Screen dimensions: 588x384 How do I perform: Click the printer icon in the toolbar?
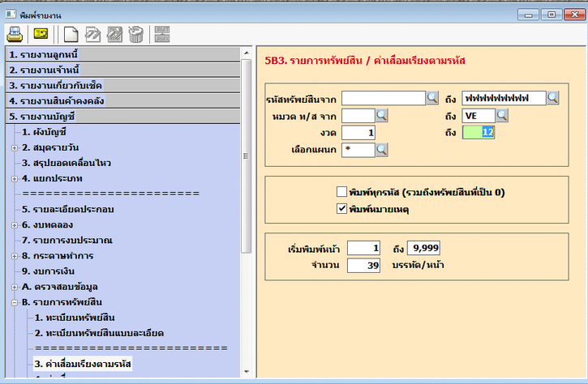[x=15, y=33]
